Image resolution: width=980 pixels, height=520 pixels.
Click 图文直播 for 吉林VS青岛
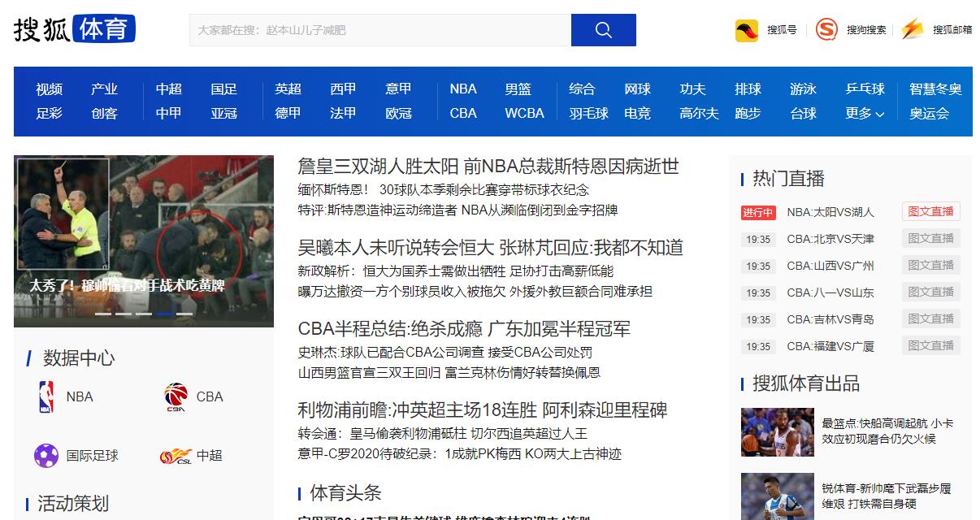tap(930, 318)
